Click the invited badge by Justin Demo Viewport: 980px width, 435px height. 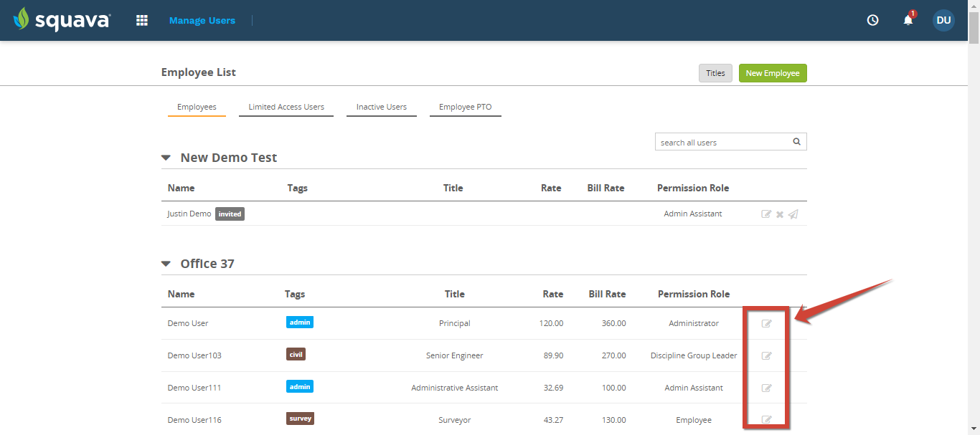pos(230,214)
